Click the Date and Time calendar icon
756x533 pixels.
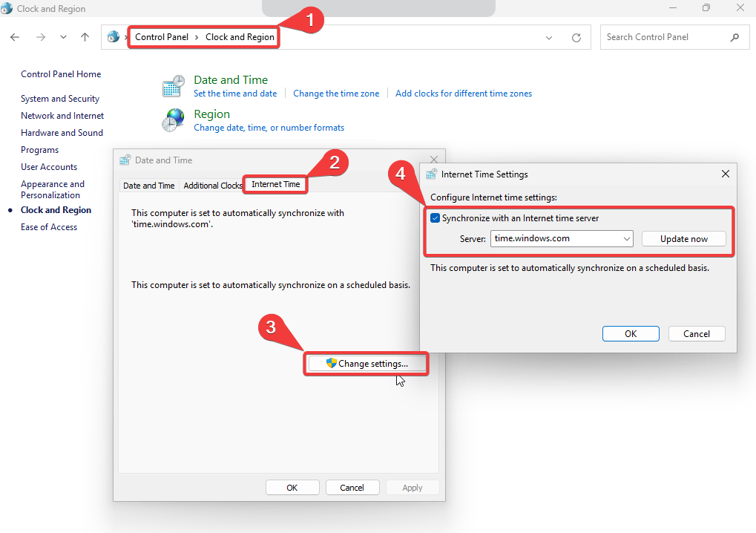(x=173, y=86)
